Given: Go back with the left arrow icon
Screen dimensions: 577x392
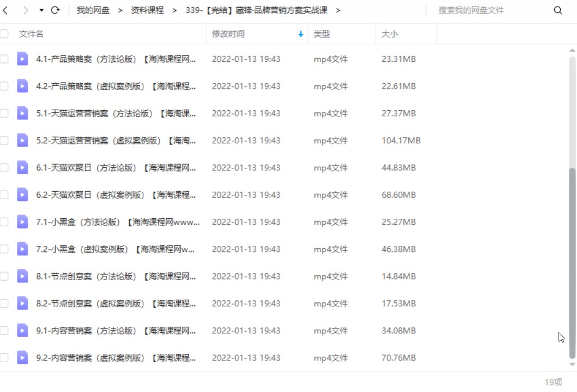Looking at the screenshot, I should pyautogui.click(x=5, y=10).
